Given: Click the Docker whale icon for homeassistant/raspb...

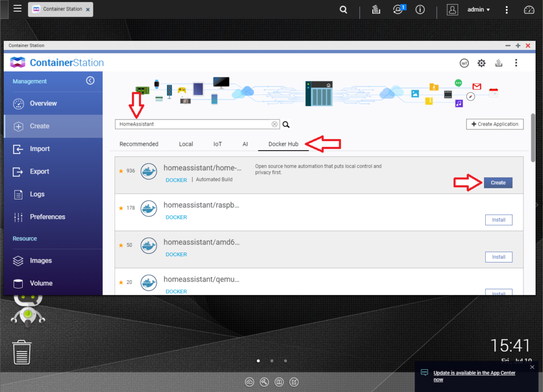Looking at the screenshot, I should pyautogui.click(x=149, y=208).
